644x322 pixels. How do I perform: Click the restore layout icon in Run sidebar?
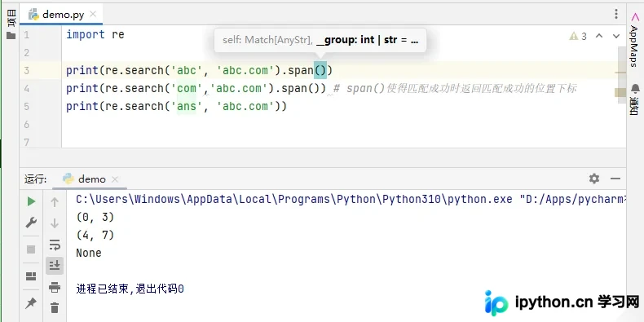point(31,276)
